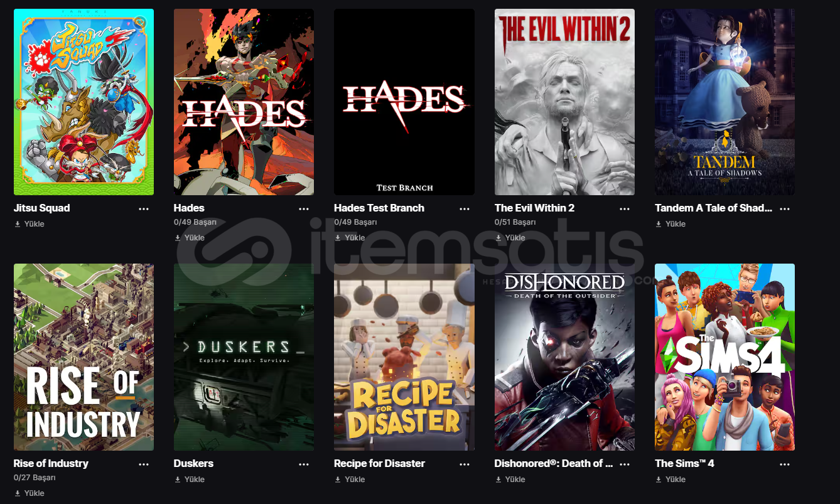Select the Hades cover art thumbnail
The image size is (840, 504).
pos(244,102)
